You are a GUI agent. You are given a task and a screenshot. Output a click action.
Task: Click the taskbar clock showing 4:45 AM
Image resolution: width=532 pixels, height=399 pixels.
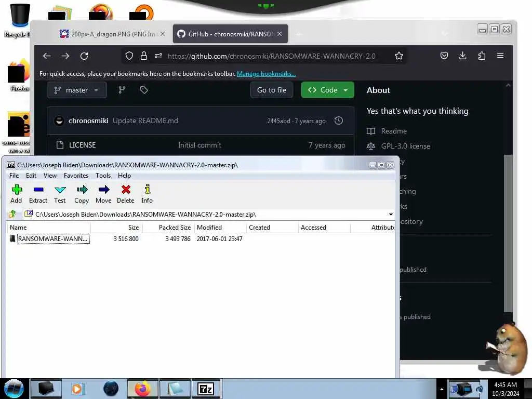coord(506,389)
